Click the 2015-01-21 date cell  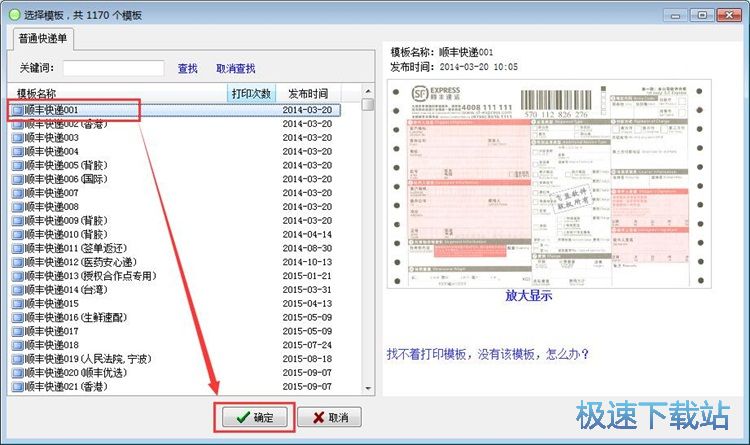(307, 277)
